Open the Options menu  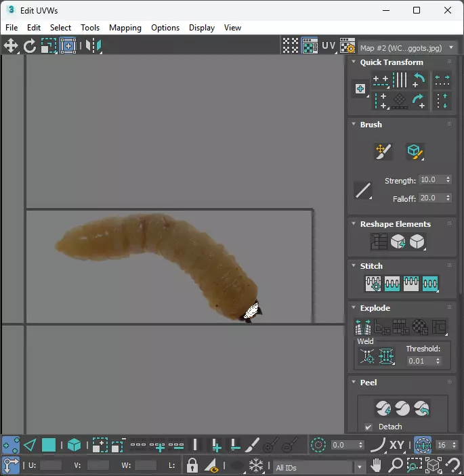click(x=165, y=28)
